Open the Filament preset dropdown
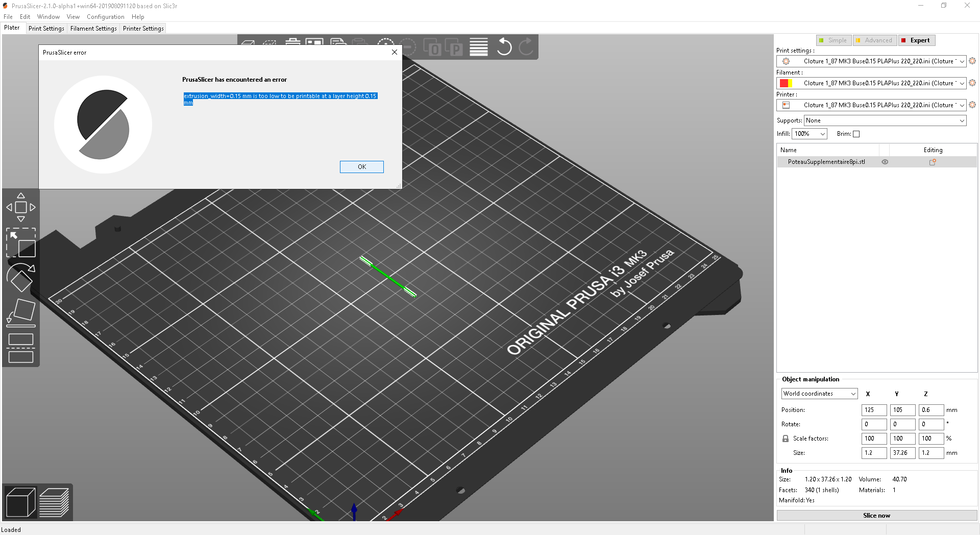This screenshot has height=535, width=980. pos(871,83)
